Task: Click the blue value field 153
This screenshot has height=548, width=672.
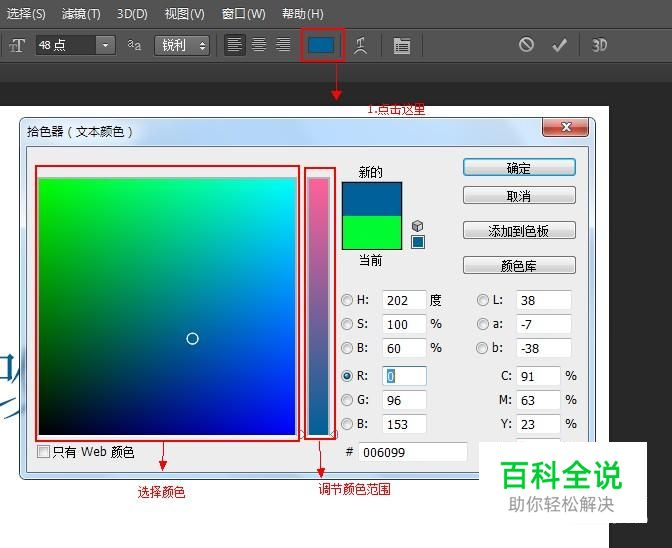Action: pyautogui.click(x=404, y=424)
